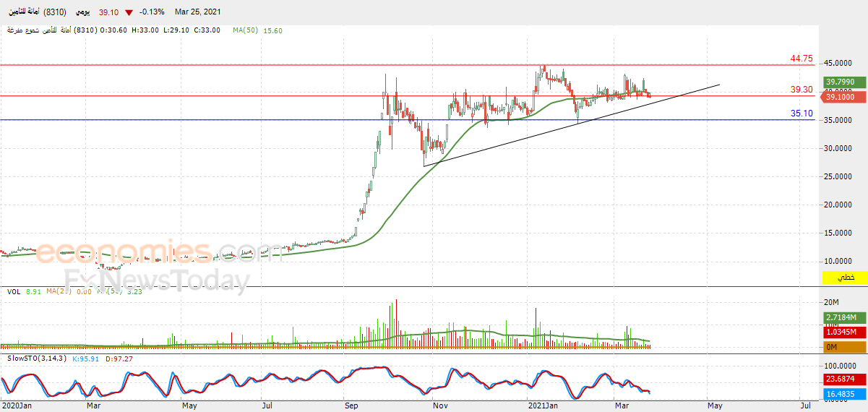Viewport: 868px width, 412px height.
Task: Click the SlowSTO(3,14,3) indicator label
Action: point(36,358)
